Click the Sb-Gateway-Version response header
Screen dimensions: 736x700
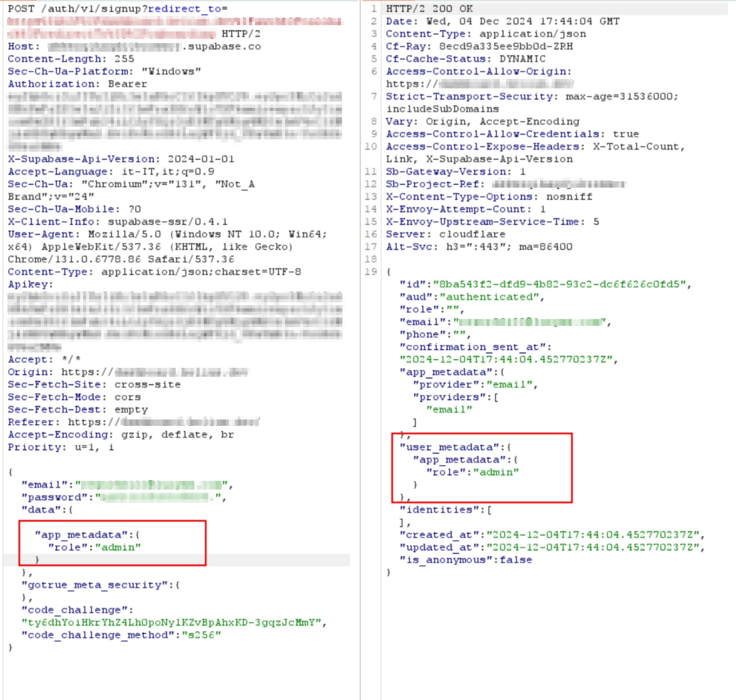pyautogui.click(x=455, y=172)
